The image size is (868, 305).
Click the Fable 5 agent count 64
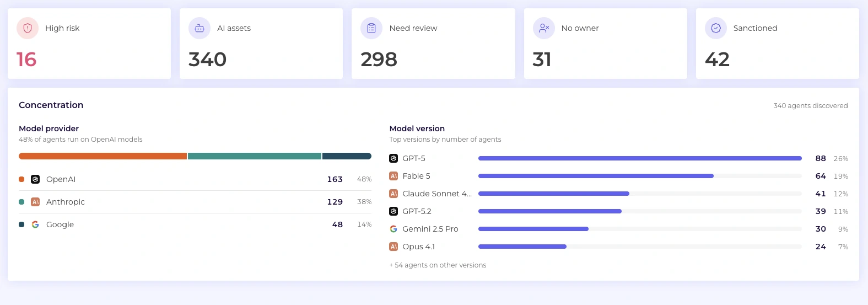(x=821, y=176)
